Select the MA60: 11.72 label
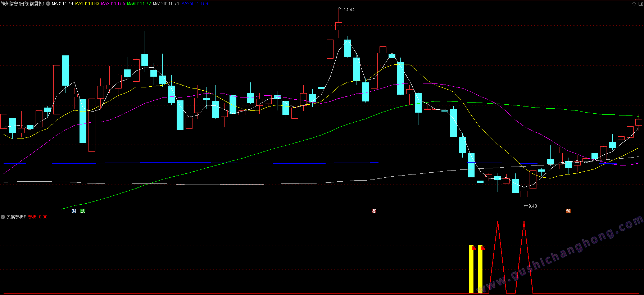Screen dimensions: 644x295 [x=139, y=4]
